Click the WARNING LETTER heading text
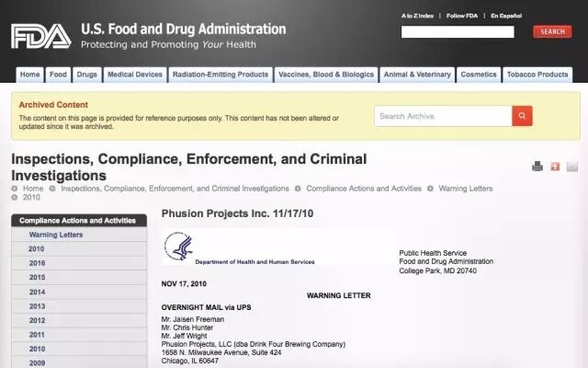The image size is (588, 368). coord(339,295)
